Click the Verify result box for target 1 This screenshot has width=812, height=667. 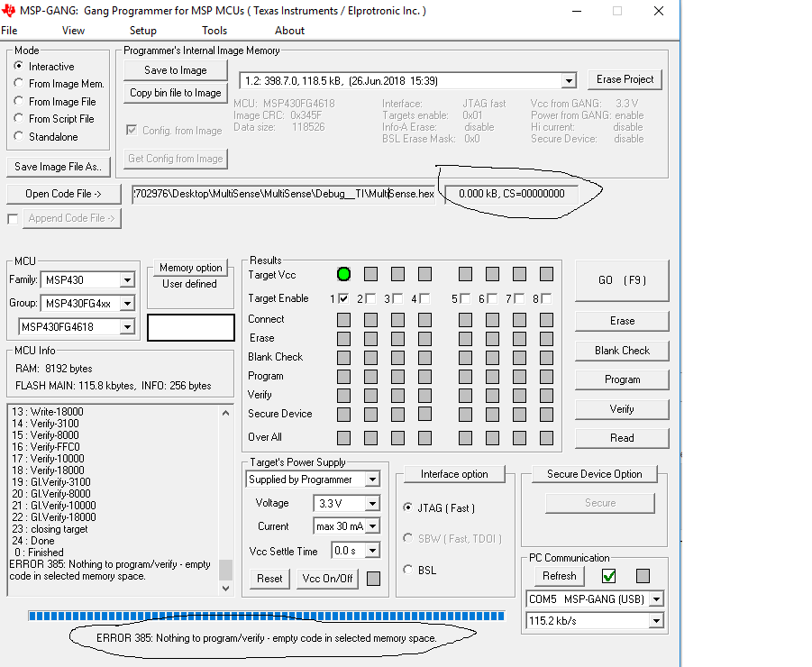point(343,396)
